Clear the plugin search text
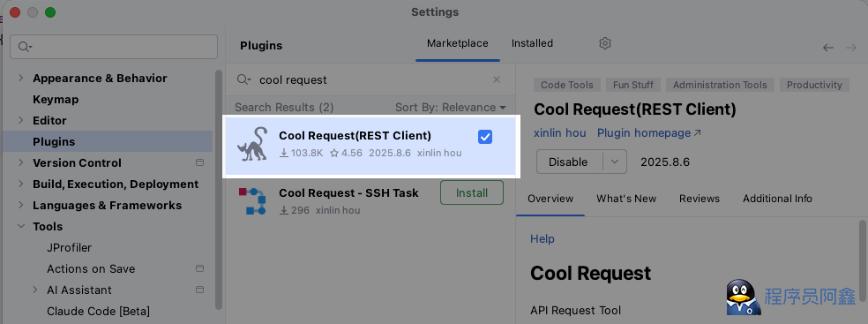Image resolution: width=868 pixels, height=324 pixels. 497,79
